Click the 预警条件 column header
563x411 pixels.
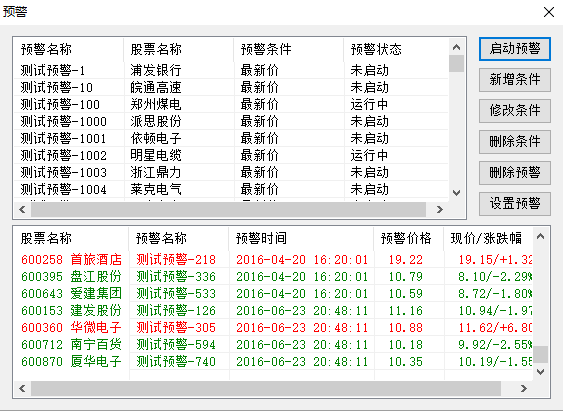(x=289, y=49)
